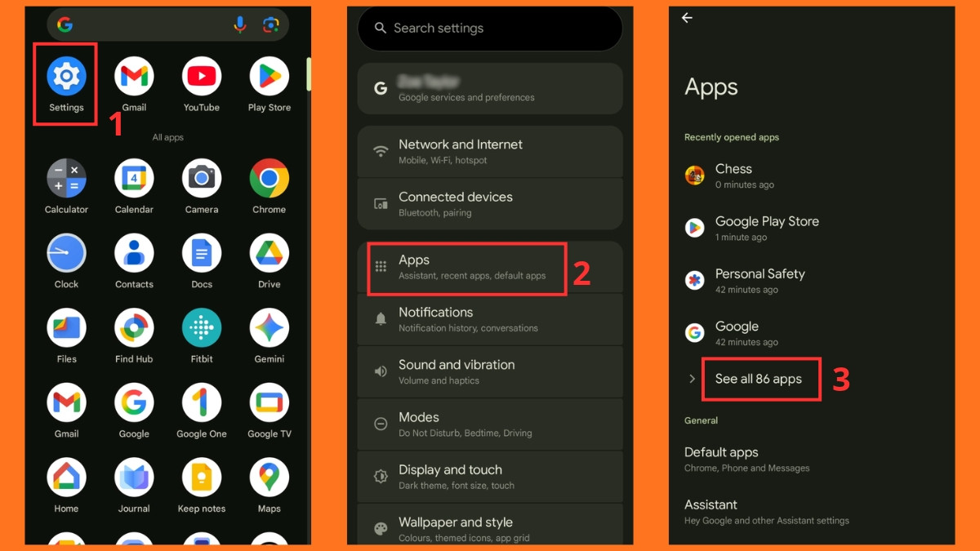Launch the Camera app
This screenshot has height=551, width=980.
(202, 179)
